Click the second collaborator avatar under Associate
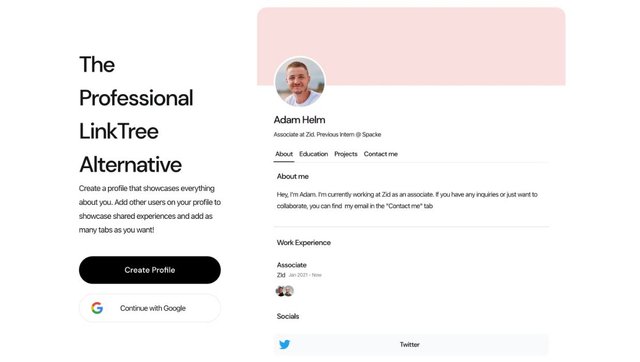The image size is (640, 362). pyautogui.click(x=289, y=291)
